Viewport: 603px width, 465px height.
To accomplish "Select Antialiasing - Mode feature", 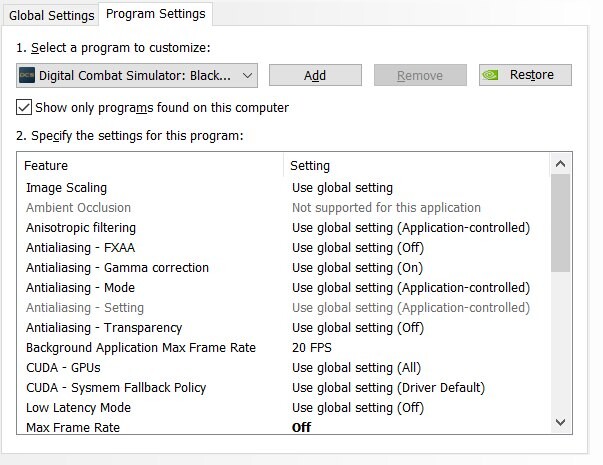I will (x=80, y=288).
